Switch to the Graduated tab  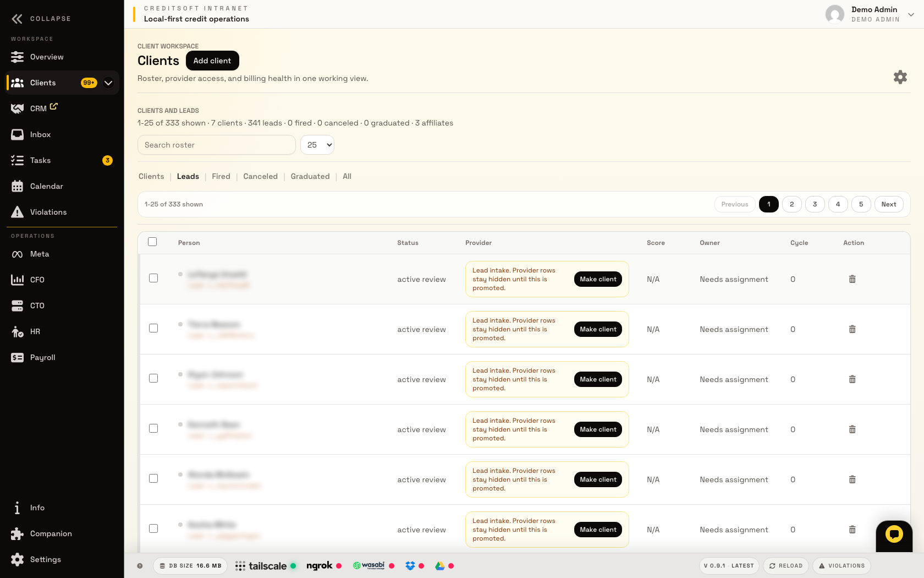[x=310, y=176]
